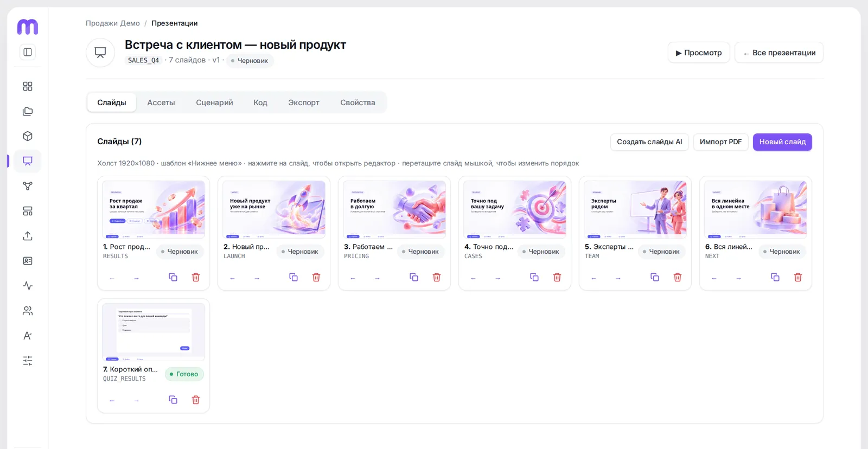Select the «Слайды» tab

(112, 102)
